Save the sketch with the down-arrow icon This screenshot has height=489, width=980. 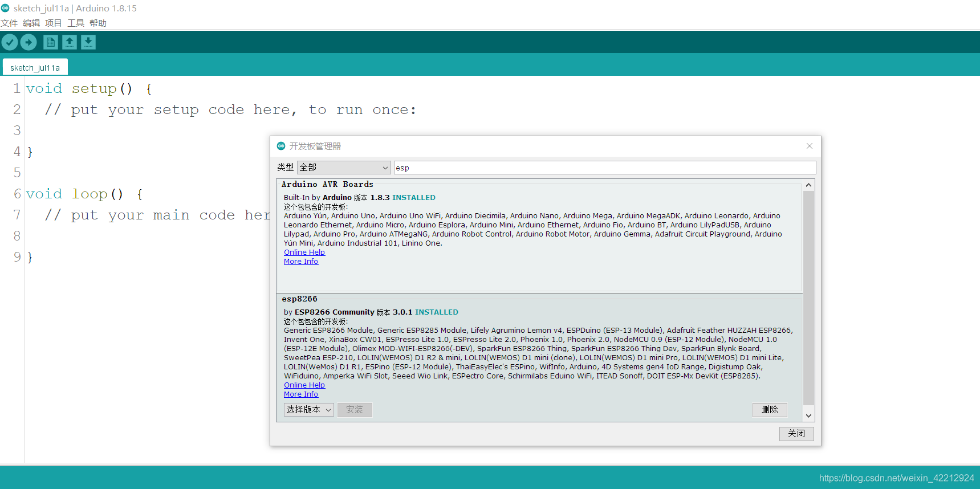88,42
